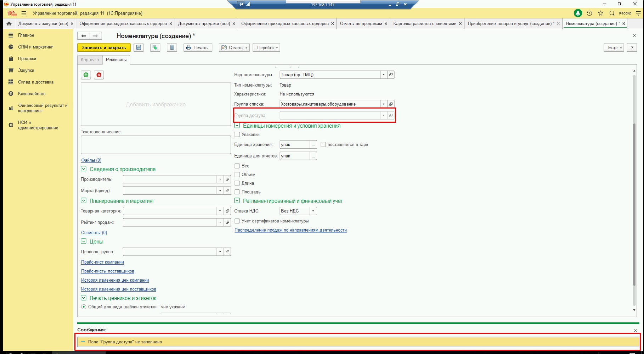Check the Вес checkbox

pyautogui.click(x=237, y=166)
